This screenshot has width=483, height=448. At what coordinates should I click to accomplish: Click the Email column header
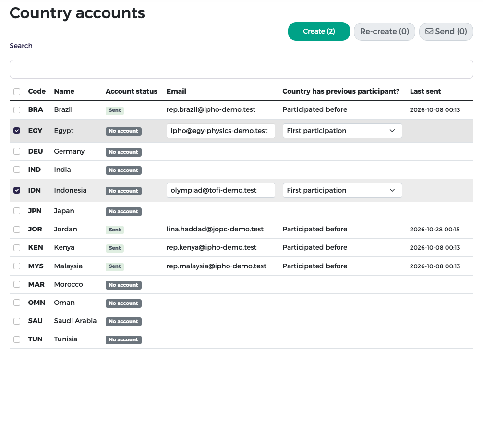176,91
